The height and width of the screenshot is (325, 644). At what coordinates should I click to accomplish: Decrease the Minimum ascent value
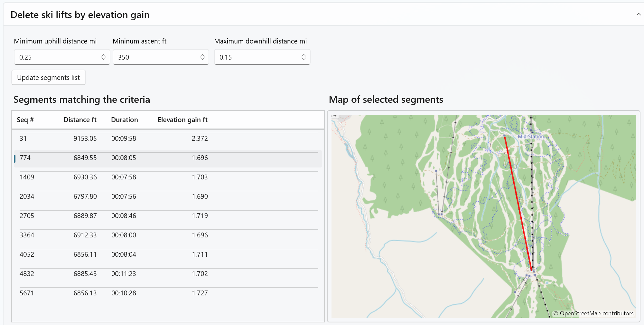tap(202, 59)
